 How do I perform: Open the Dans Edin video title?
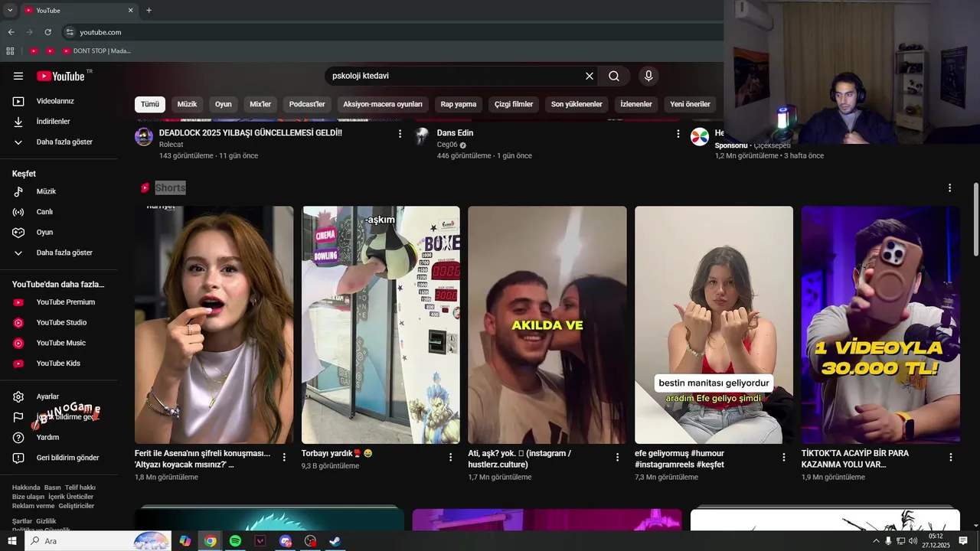456,133
